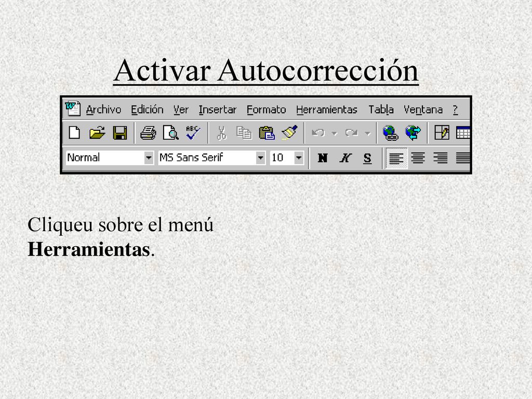The image size is (532, 399).
Task: Click the text Cliqueu sobre el menú
Action: [x=121, y=225]
